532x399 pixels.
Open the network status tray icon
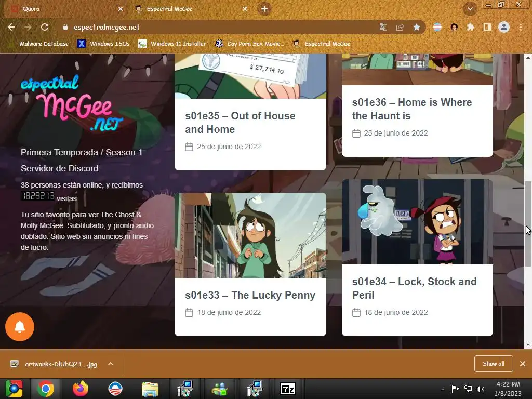click(x=468, y=389)
